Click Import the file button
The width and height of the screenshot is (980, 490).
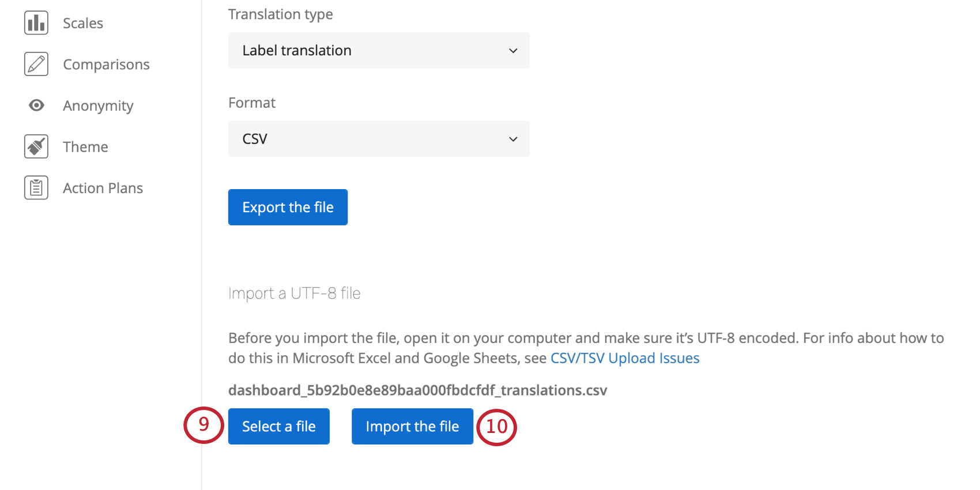(x=412, y=427)
